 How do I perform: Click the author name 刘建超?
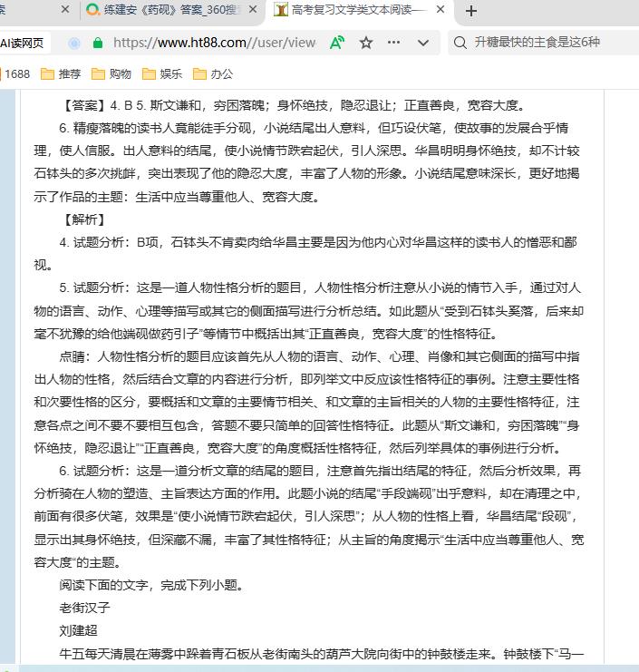click(78, 631)
